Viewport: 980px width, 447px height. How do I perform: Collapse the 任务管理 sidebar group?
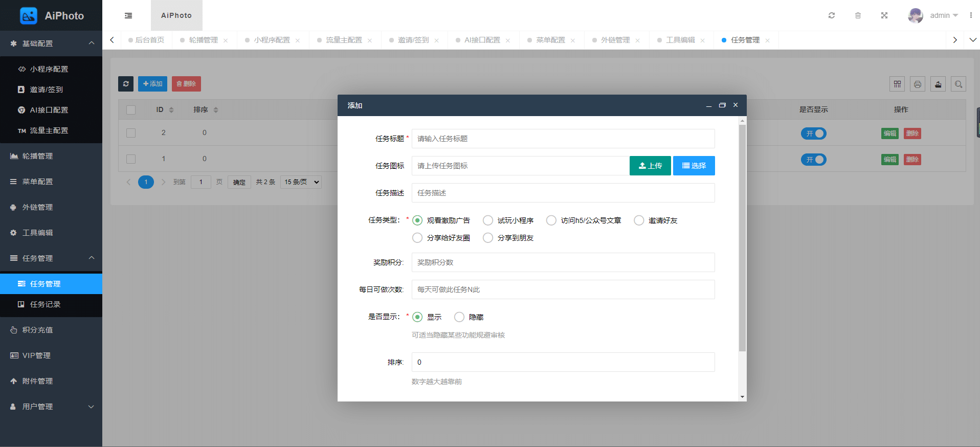[x=51, y=258]
